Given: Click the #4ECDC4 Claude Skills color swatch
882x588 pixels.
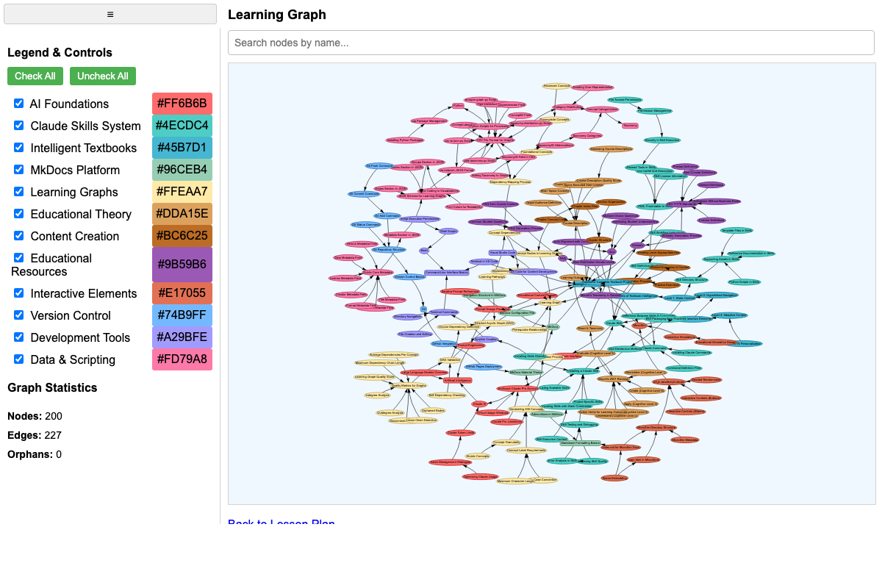Looking at the screenshot, I should [182, 126].
